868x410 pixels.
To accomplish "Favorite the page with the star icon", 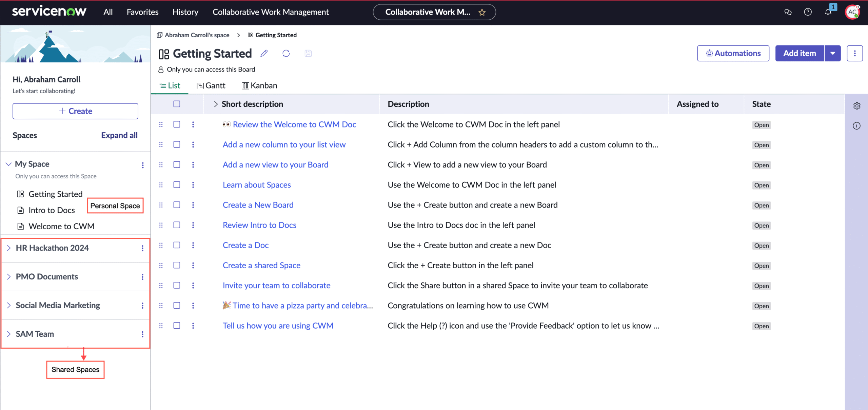I will [482, 13].
